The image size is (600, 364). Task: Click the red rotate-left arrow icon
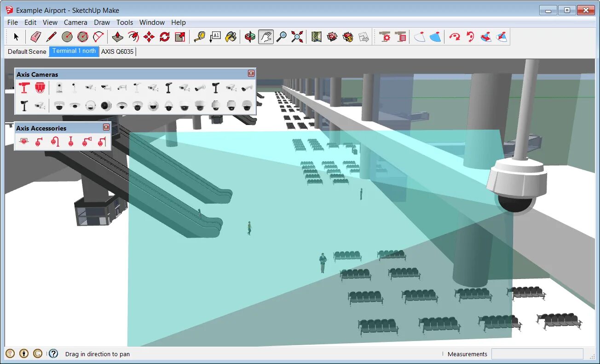point(470,37)
